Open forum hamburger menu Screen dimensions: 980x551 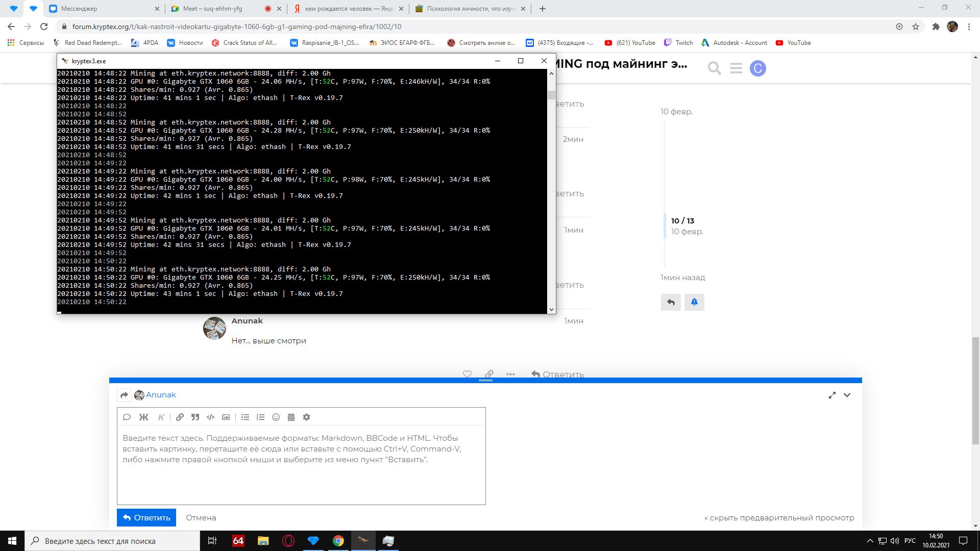pos(736,68)
